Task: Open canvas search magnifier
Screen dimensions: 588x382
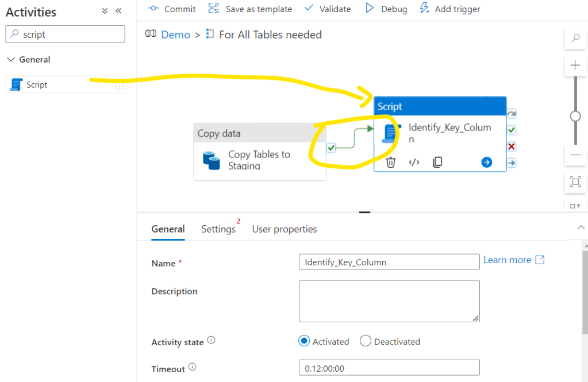Action: pos(575,38)
